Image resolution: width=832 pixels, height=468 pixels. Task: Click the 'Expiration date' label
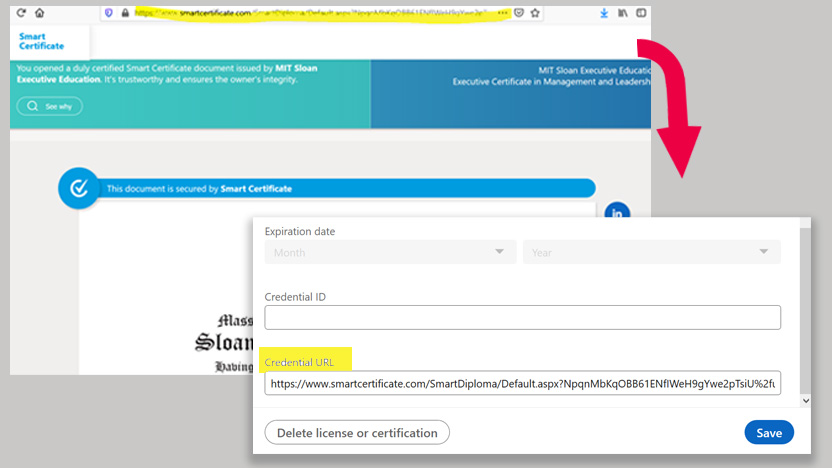(300, 231)
